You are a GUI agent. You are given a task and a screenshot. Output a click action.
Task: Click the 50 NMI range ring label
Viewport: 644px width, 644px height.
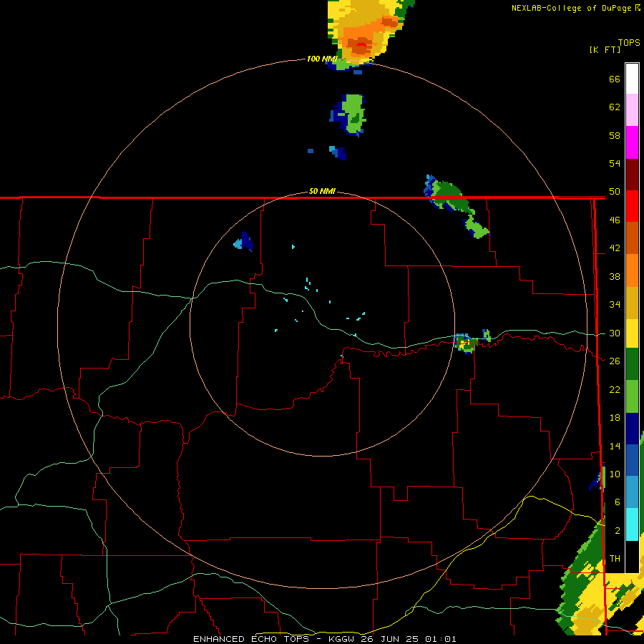click(x=322, y=191)
